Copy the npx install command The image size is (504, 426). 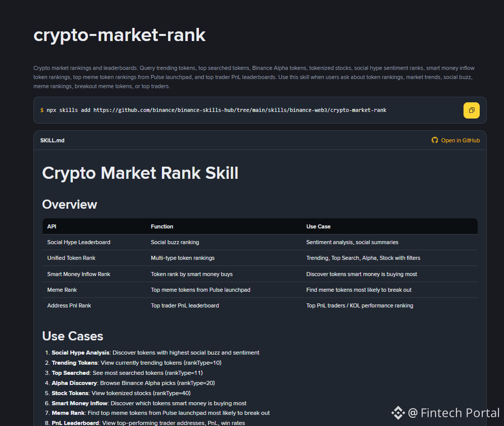tap(471, 110)
